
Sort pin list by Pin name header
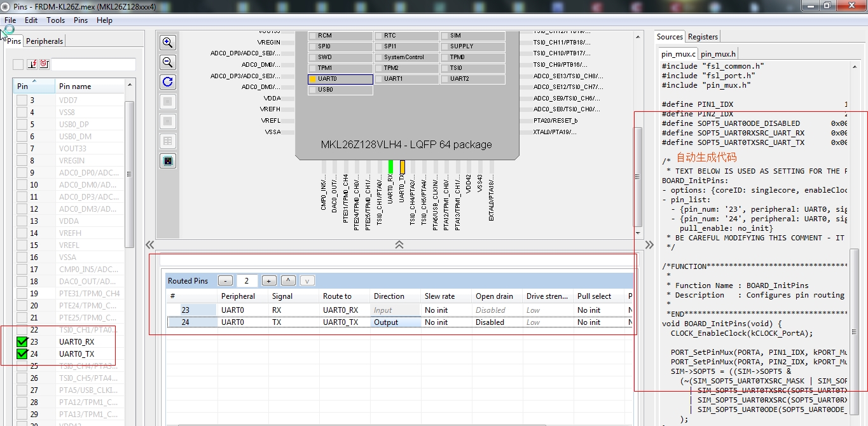[x=89, y=86]
